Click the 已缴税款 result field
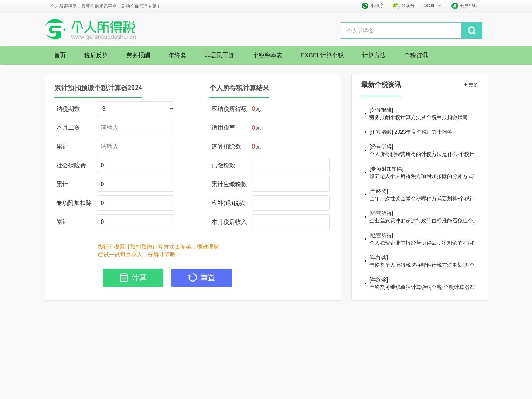Viewport: 532px width, 399px height. pyautogui.click(x=291, y=166)
